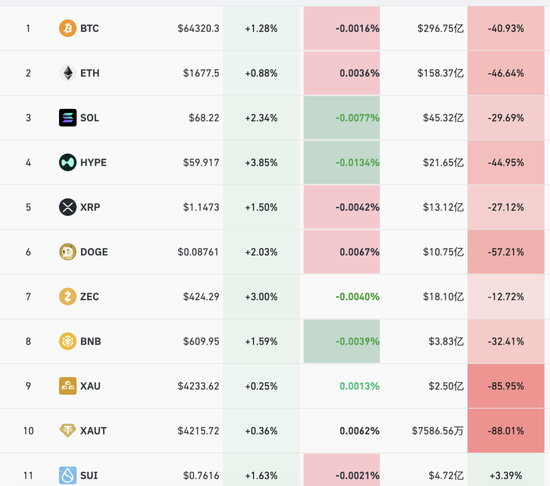Select the BTC price $64320.3
The height and width of the screenshot is (486, 550).
(x=198, y=28)
